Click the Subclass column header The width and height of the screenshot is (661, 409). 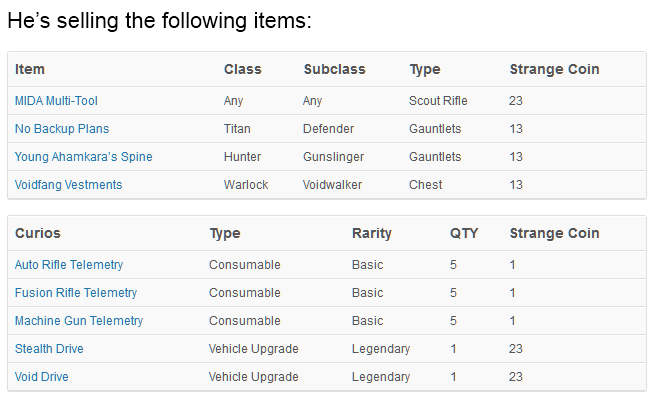point(334,69)
